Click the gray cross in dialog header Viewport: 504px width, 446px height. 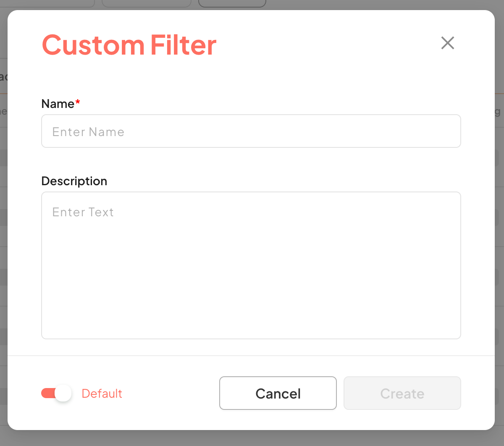448,43
